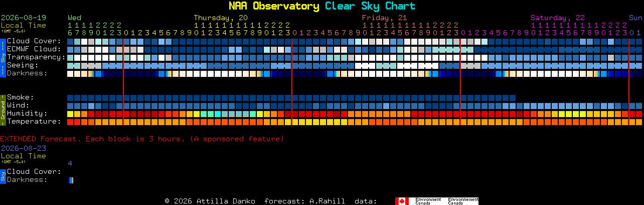Click the Canadian flag icon in footer
The image size is (644, 205).
point(402,201)
